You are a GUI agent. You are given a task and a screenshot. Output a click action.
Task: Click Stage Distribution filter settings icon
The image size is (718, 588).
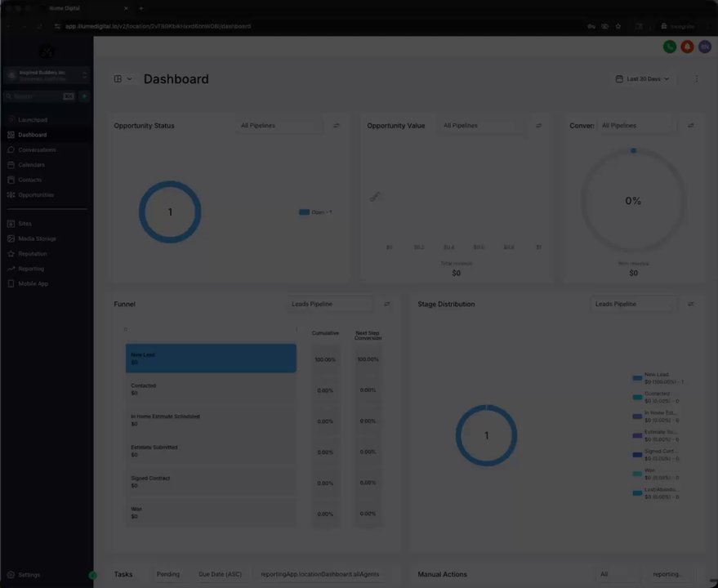click(690, 304)
